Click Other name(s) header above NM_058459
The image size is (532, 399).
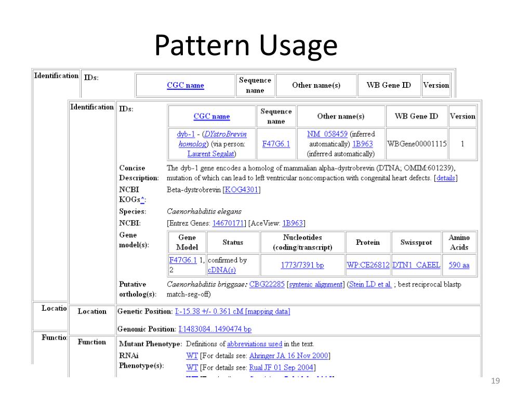[x=341, y=116]
